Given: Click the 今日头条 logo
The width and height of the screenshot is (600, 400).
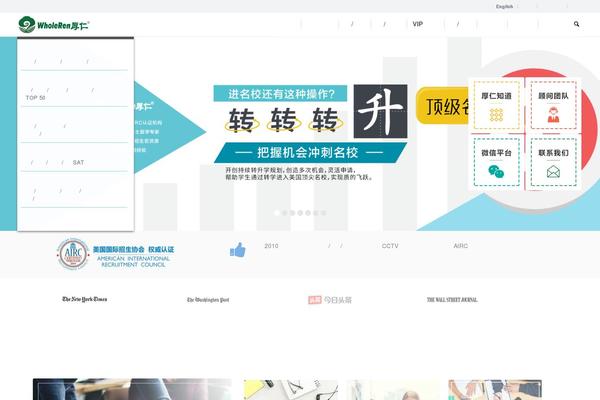Looking at the screenshot, I should [329, 300].
